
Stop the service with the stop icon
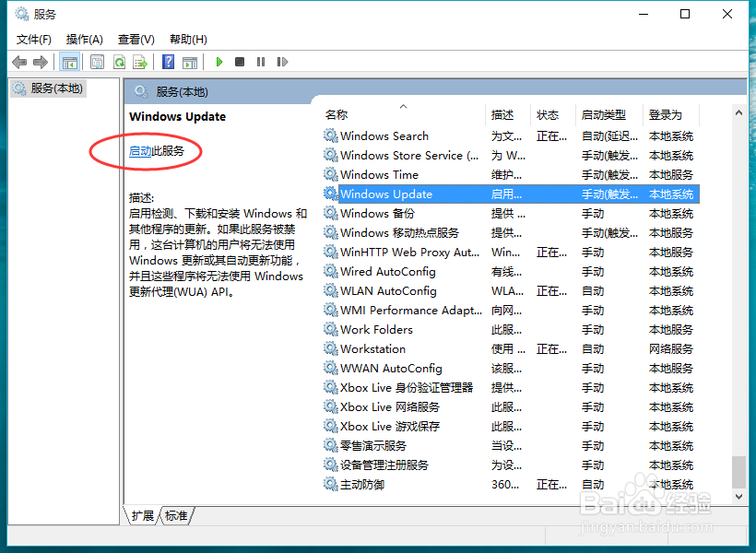tap(238, 62)
